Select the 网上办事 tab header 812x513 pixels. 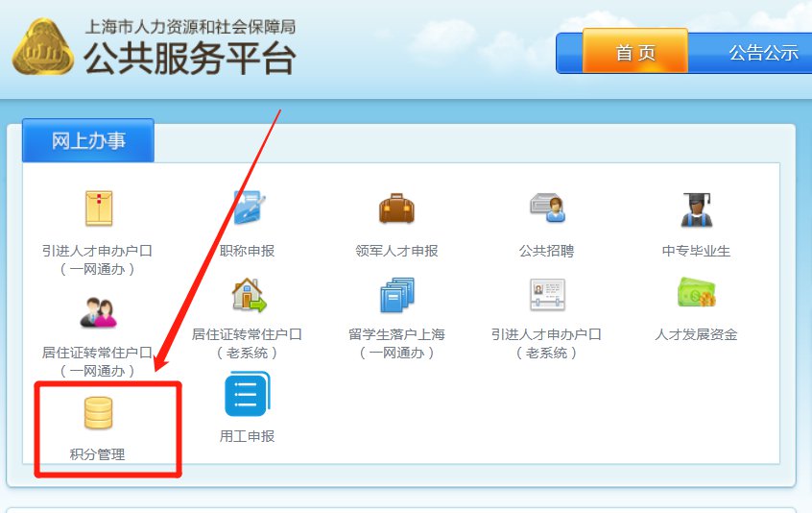88,140
